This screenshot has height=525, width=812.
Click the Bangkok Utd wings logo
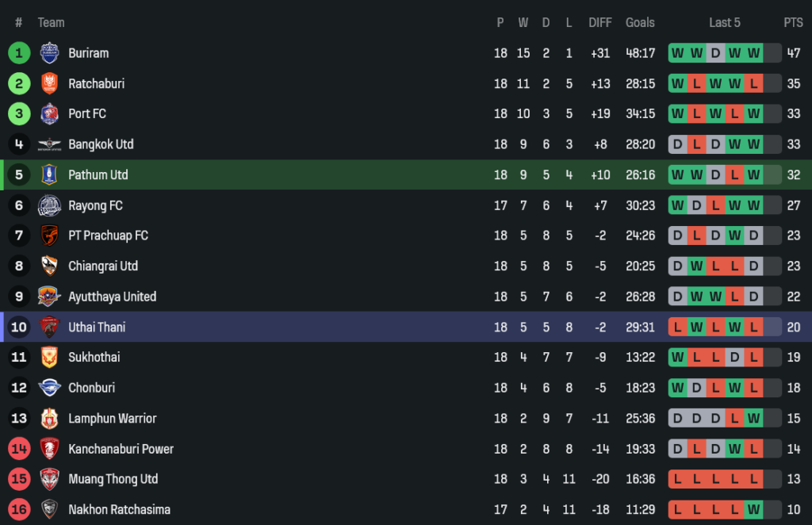49,144
